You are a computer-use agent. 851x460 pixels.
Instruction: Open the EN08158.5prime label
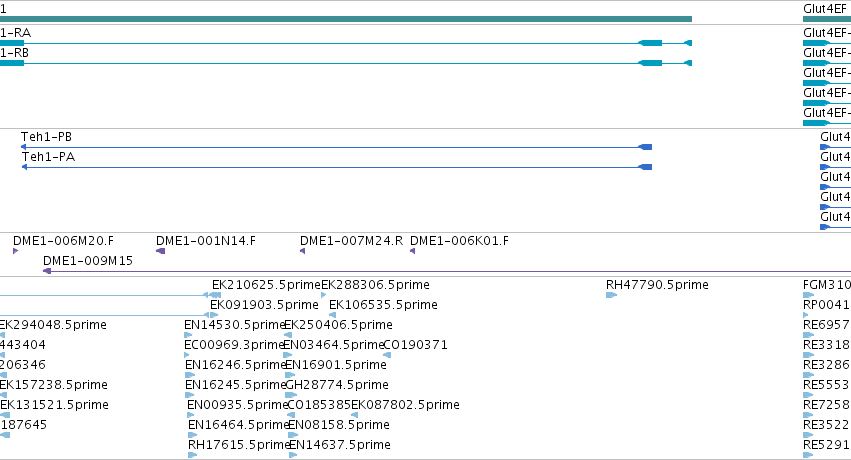tap(339, 425)
